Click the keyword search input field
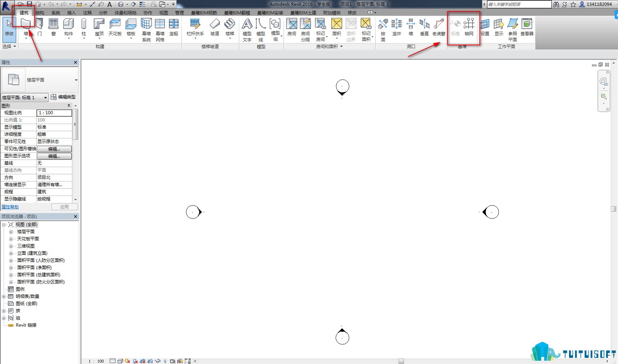618x364 pixels. 519,4
